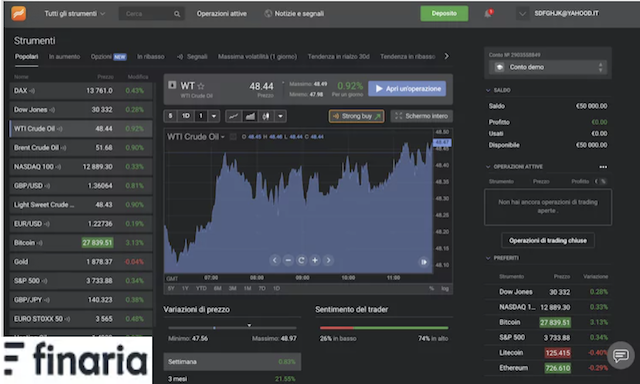Click the demo account icon
The image size is (640, 384).
click(x=499, y=67)
